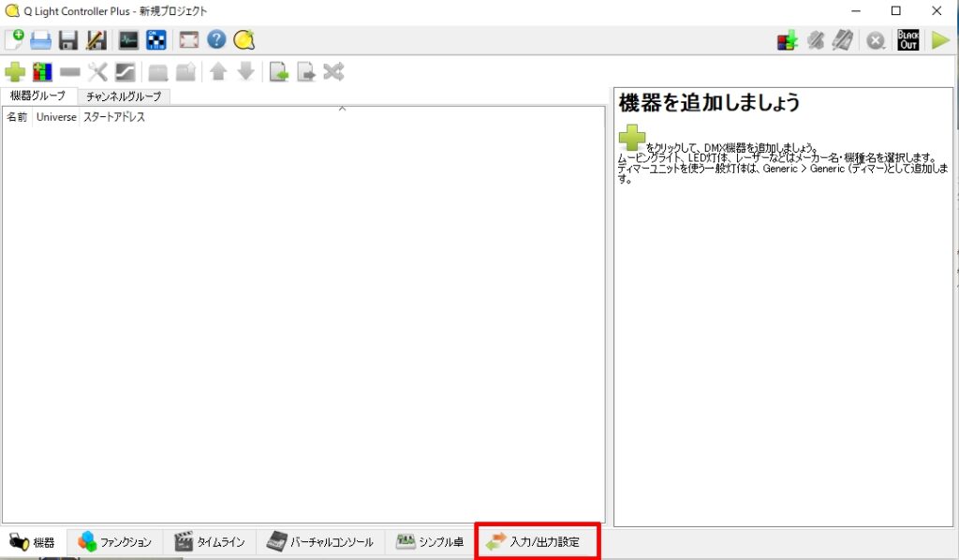Open the 機器 bottom tab
959x560 pixels.
click(32, 542)
